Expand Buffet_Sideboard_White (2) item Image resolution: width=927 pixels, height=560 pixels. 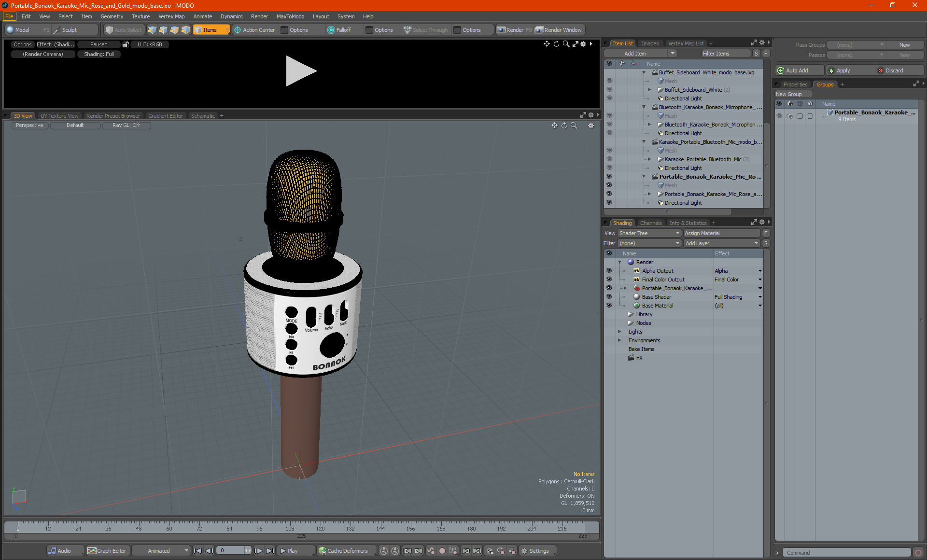[x=649, y=90]
